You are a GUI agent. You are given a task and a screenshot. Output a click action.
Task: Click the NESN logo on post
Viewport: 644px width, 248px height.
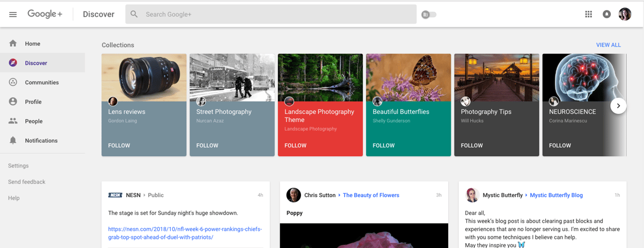point(115,195)
